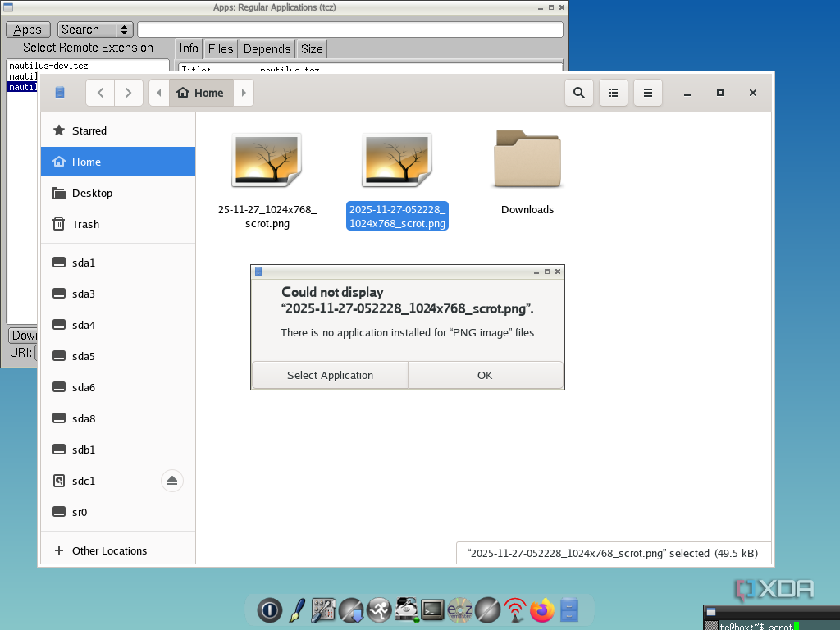Click OK in the error dialog
840x630 pixels.
click(485, 375)
